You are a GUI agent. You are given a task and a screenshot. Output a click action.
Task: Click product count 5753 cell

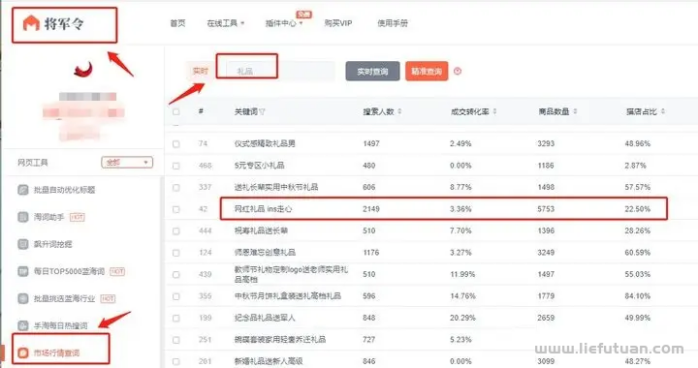coord(546,209)
